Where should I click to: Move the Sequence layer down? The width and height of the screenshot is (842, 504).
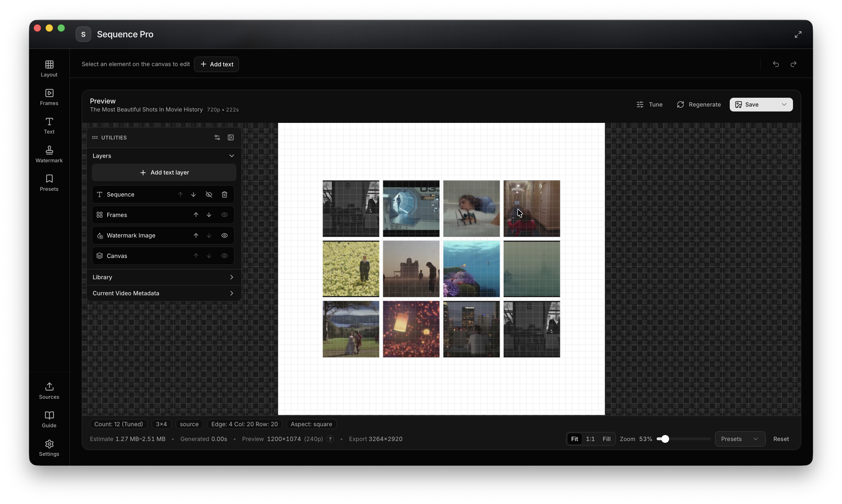click(193, 195)
